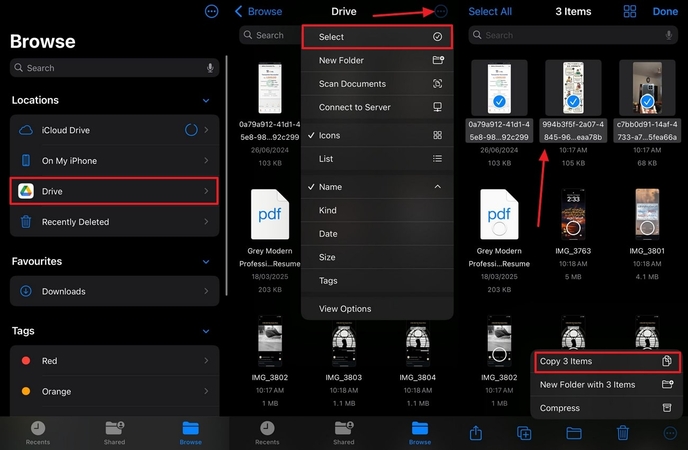Sort files by Kind
Viewport: 688px width, 450px height.
377,211
